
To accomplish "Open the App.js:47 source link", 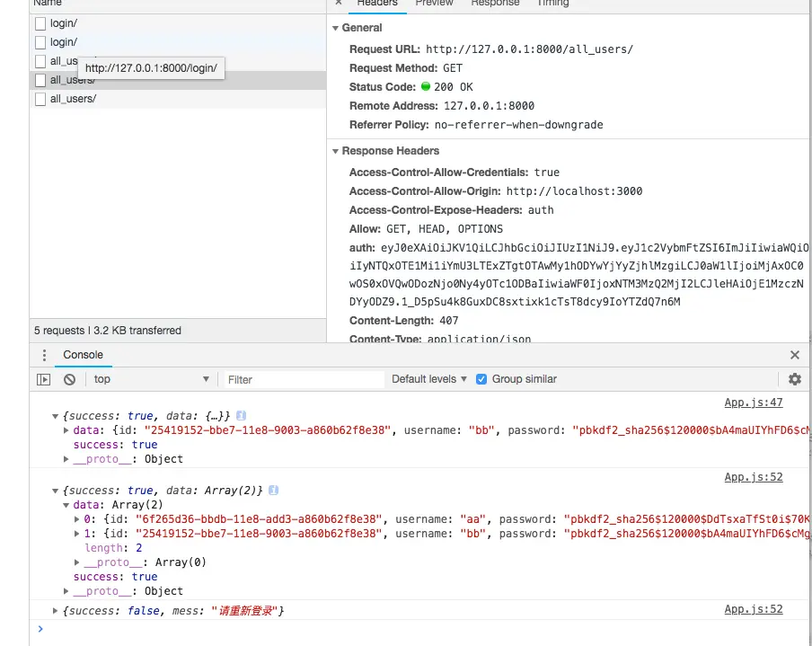I will tap(754, 403).
